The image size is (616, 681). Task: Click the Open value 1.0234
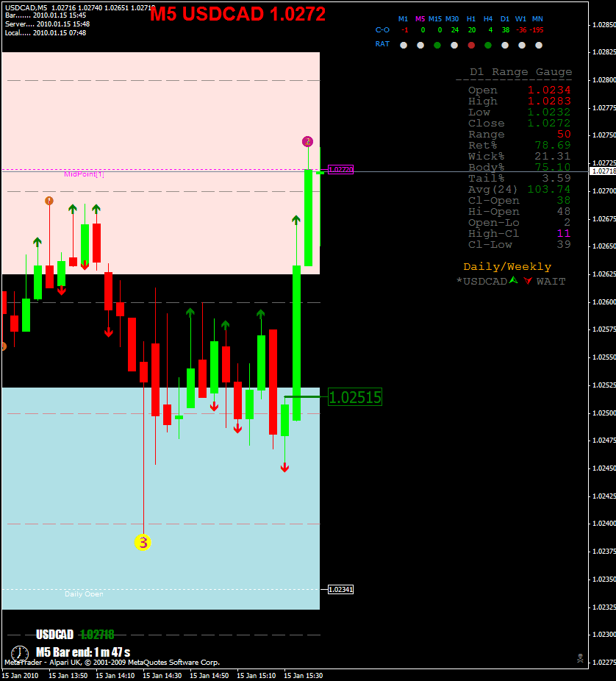click(x=548, y=90)
